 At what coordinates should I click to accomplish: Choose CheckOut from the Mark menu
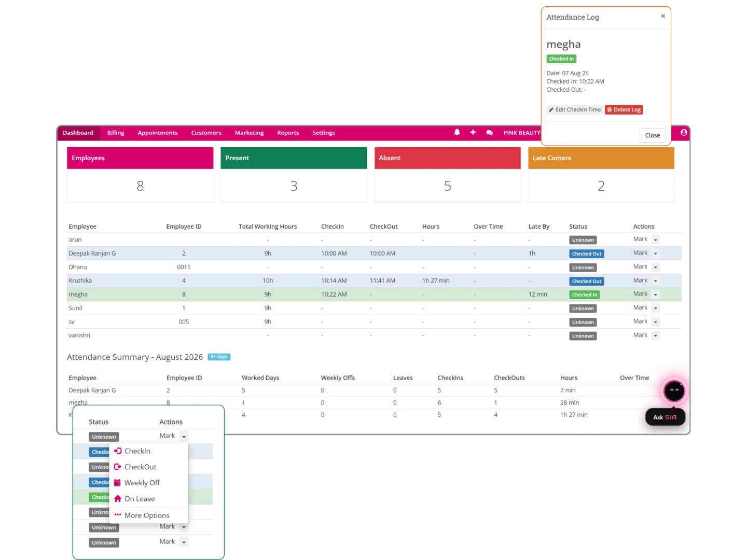(149, 467)
